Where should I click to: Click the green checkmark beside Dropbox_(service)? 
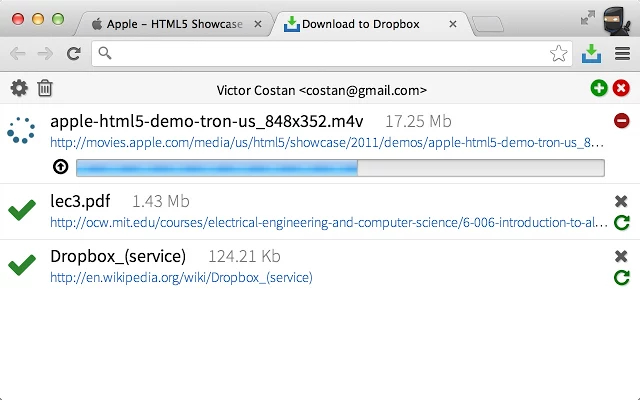[22, 265]
